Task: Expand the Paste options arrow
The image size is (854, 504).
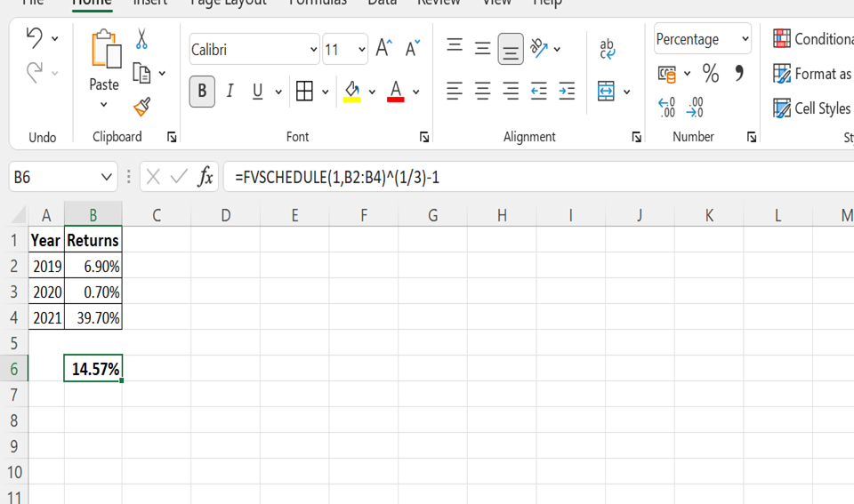Action: click(103, 105)
